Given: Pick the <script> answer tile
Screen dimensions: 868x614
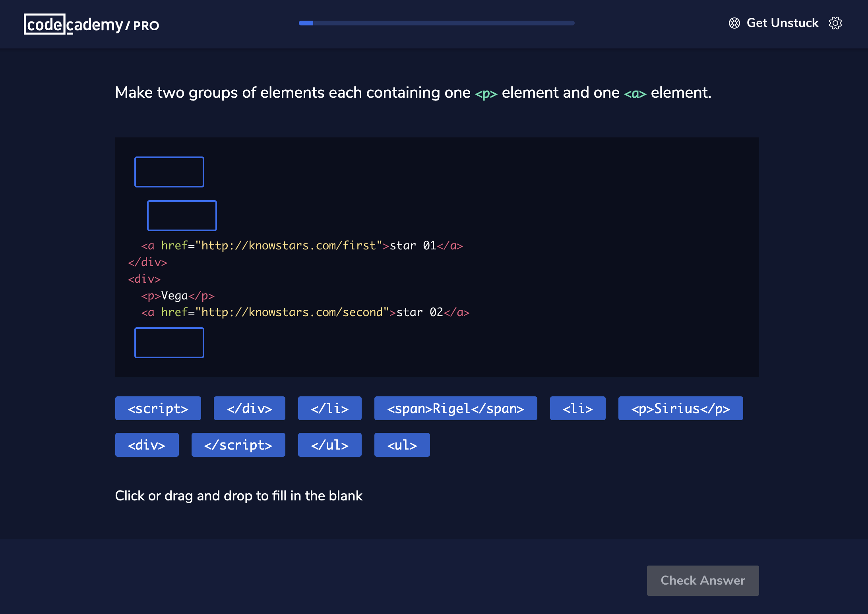Looking at the screenshot, I should (158, 408).
